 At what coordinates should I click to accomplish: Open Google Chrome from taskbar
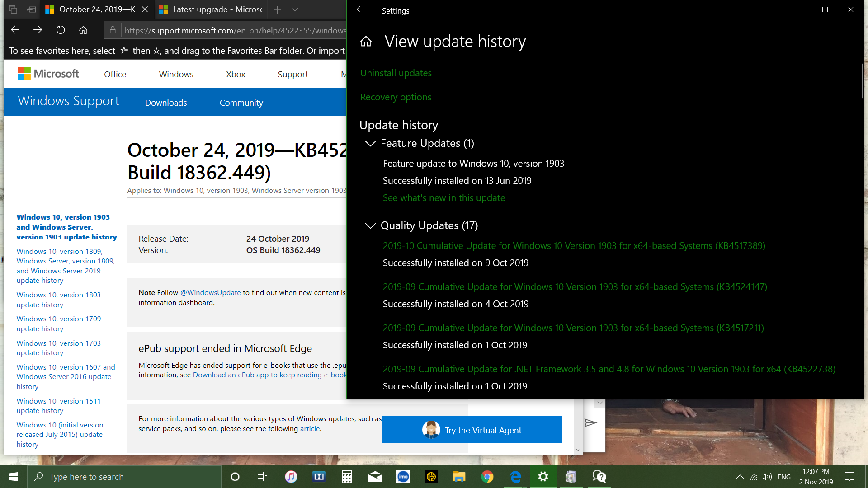[x=487, y=477]
